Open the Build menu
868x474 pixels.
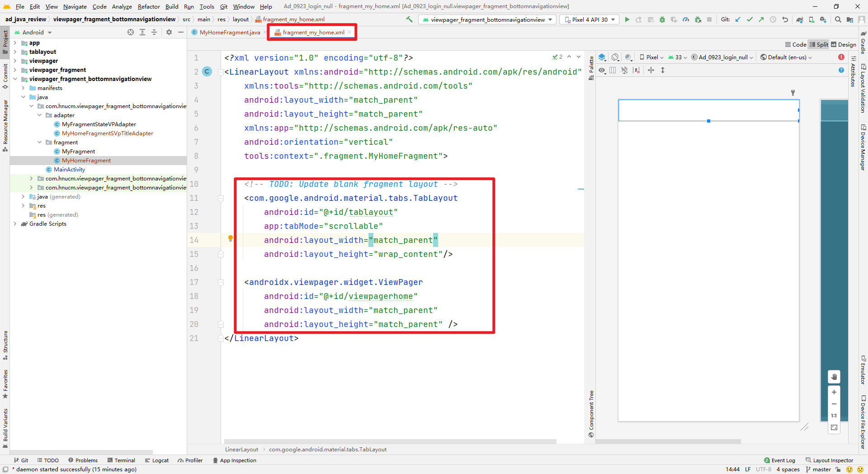point(172,6)
